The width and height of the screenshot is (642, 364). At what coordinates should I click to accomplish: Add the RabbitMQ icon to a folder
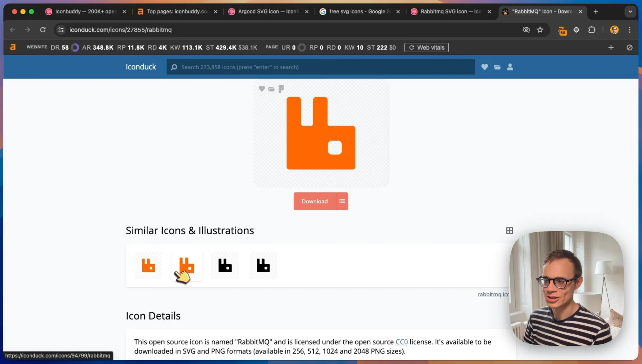(271, 89)
